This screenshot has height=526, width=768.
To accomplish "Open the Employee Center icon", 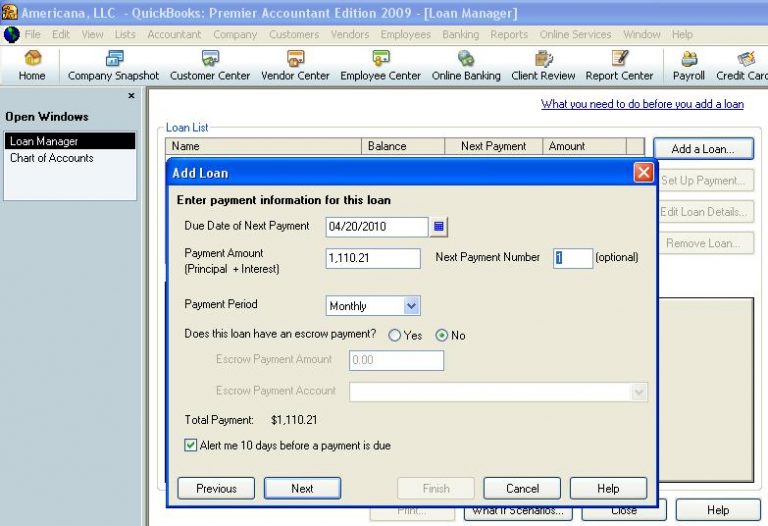I will 381,66.
